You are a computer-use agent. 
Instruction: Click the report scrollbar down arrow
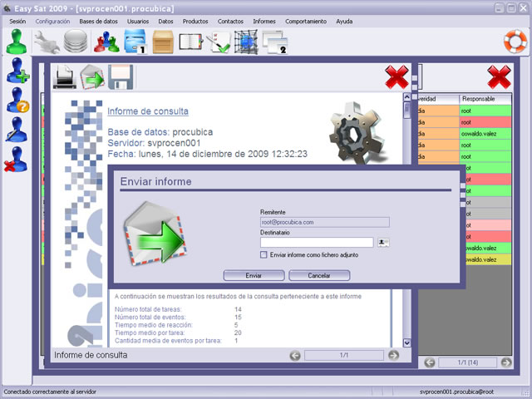[x=406, y=343]
